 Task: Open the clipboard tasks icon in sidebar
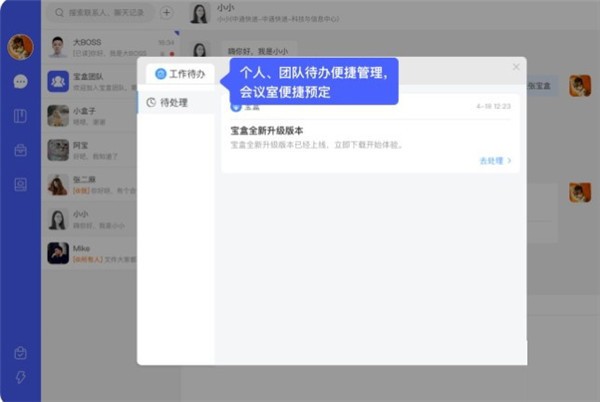click(20, 353)
